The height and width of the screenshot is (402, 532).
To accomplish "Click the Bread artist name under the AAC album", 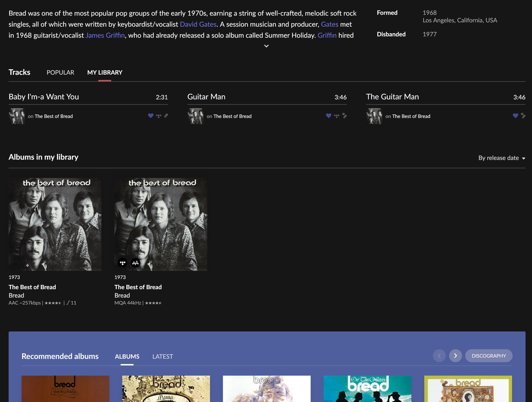I will pos(16,295).
